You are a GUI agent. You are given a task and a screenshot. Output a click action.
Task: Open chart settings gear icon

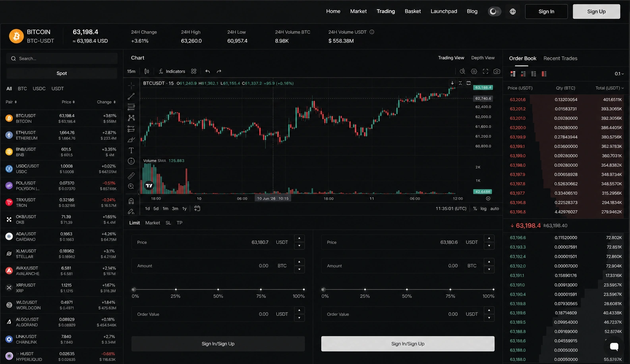pyautogui.click(x=474, y=71)
